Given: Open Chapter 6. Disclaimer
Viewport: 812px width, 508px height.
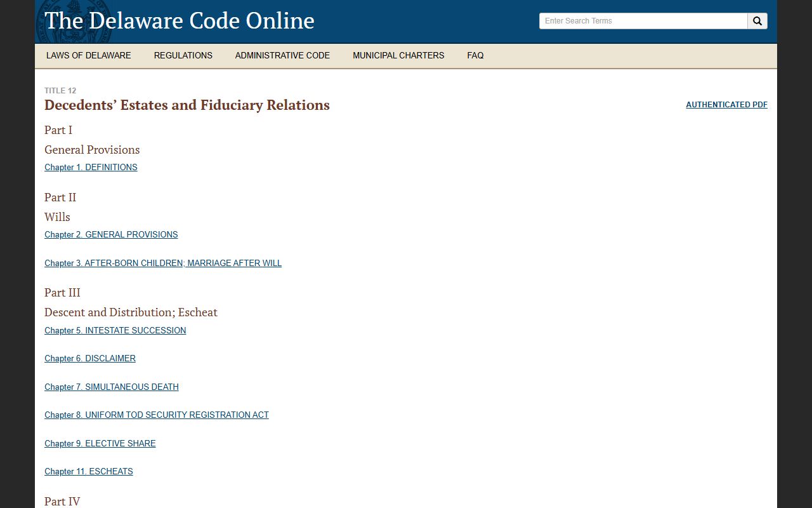Looking at the screenshot, I should coord(90,358).
